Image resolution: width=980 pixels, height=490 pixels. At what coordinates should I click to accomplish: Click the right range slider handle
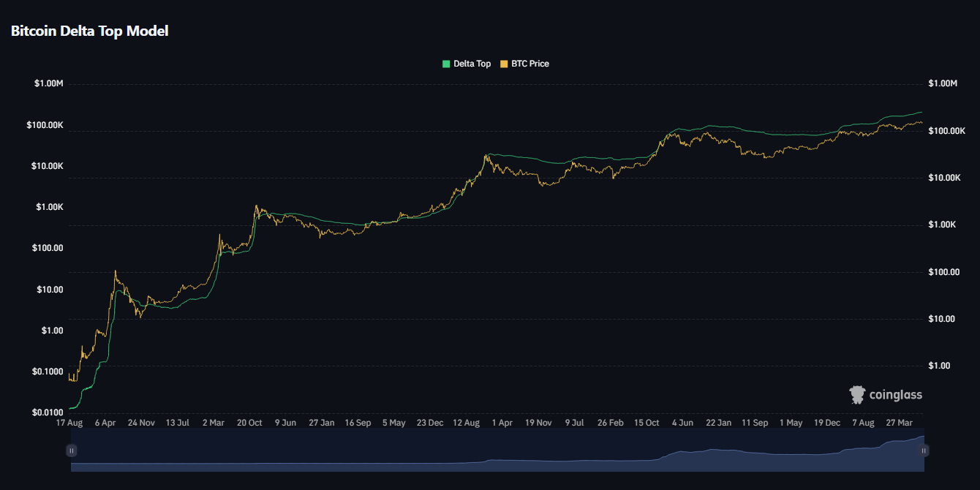[924, 451]
